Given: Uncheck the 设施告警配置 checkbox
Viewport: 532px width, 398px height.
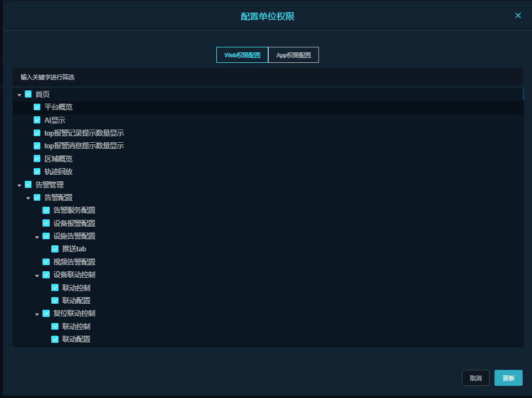Looking at the screenshot, I should click(x=46, y=236).
